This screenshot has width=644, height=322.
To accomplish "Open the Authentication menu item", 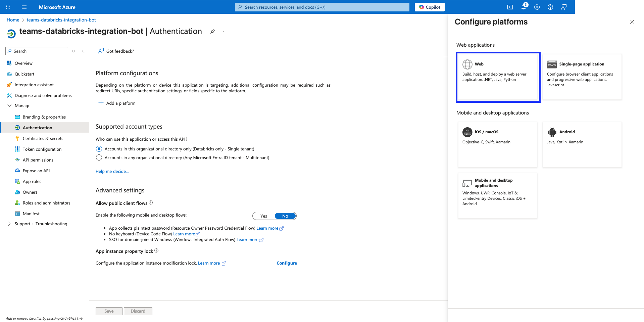I will (x=45, y=128).
